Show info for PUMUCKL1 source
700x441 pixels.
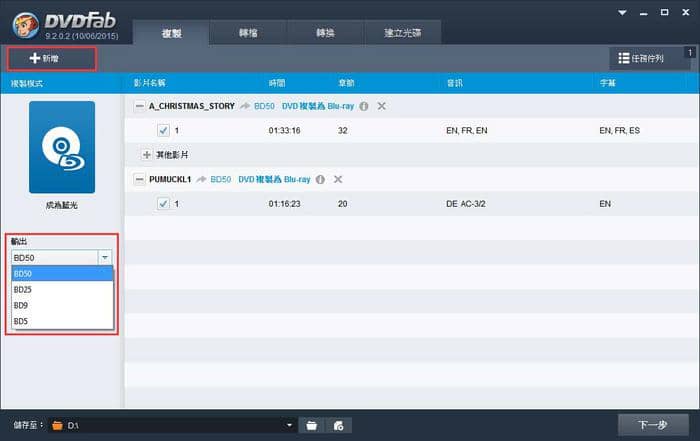pyautogui.click(x=320, y=179)
